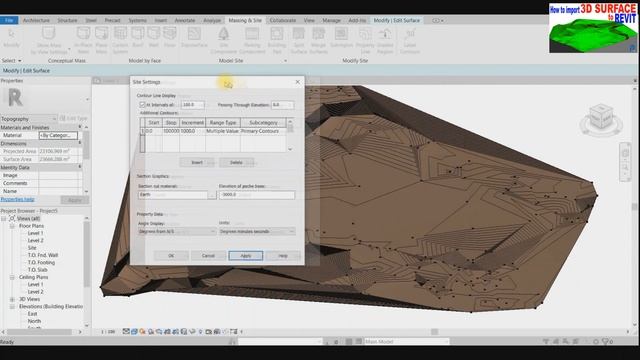Click the Material By Category field
The height and width of the screenshot is (360, 640).
click(x=58, y=136)
